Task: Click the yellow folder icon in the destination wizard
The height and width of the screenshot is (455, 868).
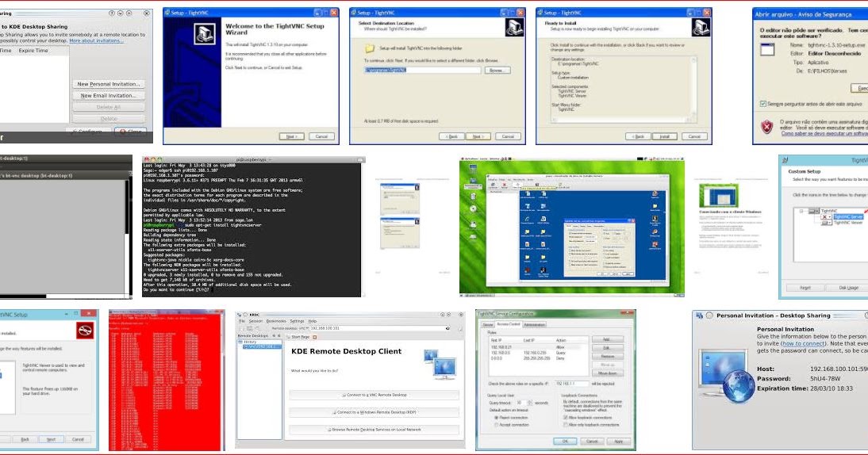Action: (370, 48)
